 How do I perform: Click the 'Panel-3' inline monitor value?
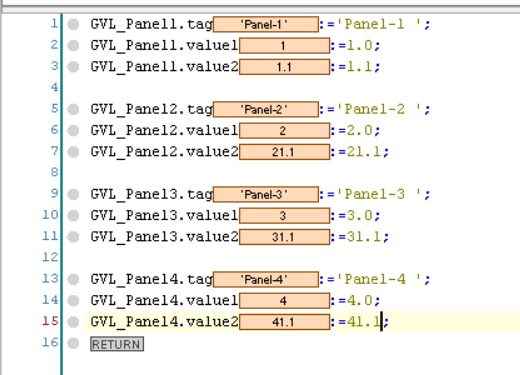coord(266,194)
